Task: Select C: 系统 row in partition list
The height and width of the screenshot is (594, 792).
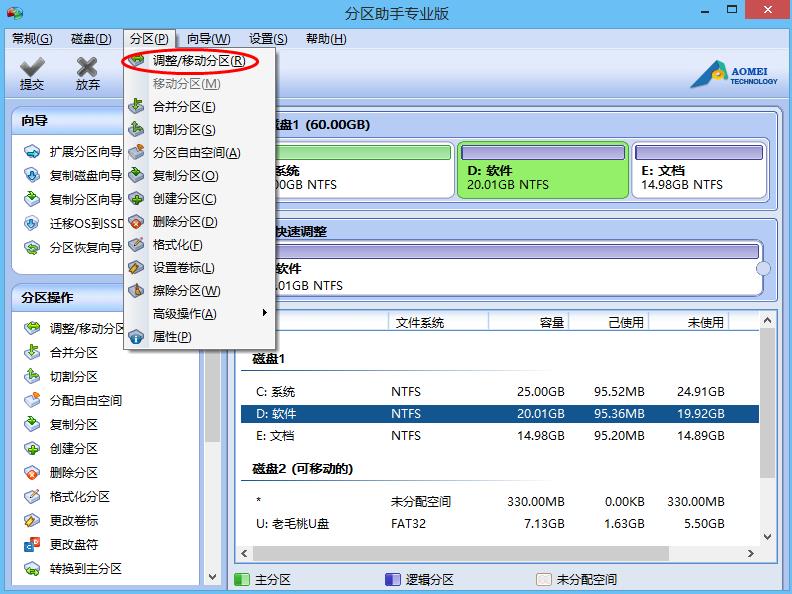Action: (500, 391)
